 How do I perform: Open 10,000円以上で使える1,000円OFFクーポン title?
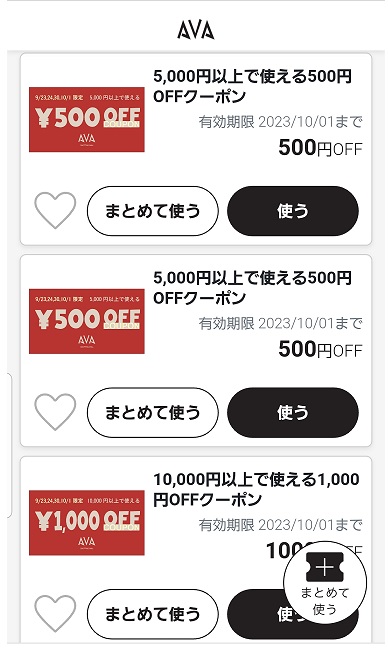[x=256, y=489]
